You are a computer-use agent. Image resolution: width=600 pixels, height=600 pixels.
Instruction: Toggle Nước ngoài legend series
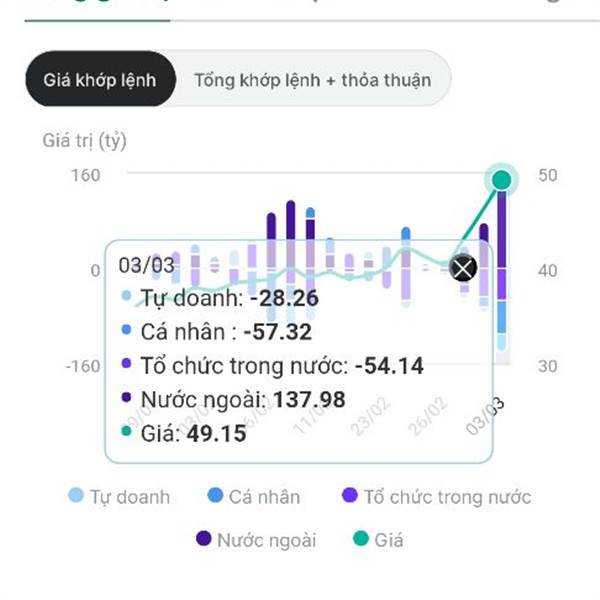pos(256,540)
